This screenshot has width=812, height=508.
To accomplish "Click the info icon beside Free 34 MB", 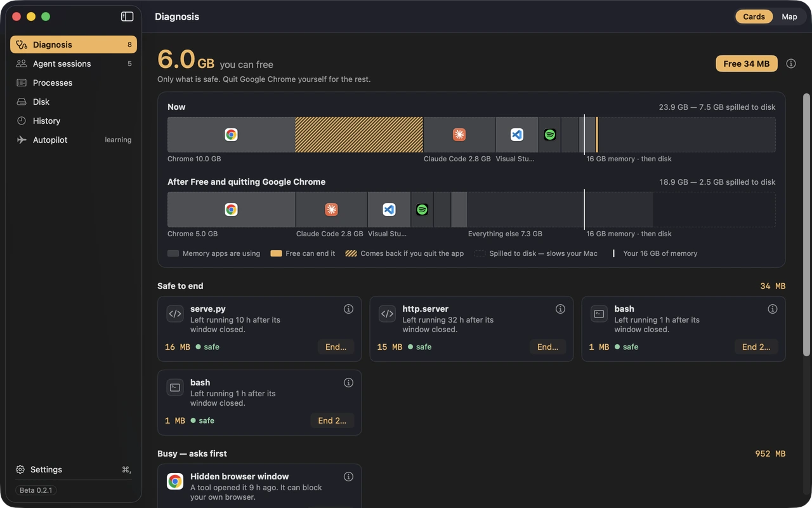I will tap(791, 63).
